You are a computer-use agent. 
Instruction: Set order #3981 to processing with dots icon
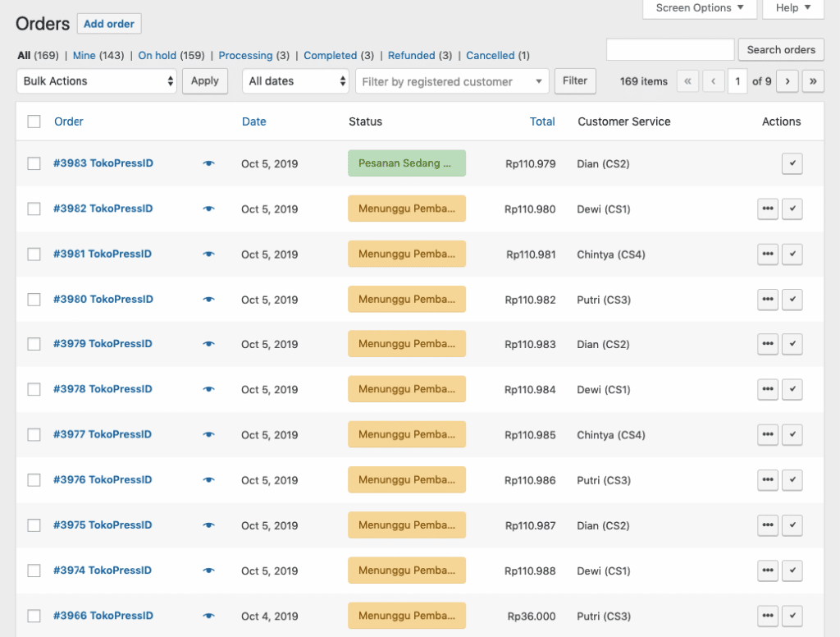768,254
